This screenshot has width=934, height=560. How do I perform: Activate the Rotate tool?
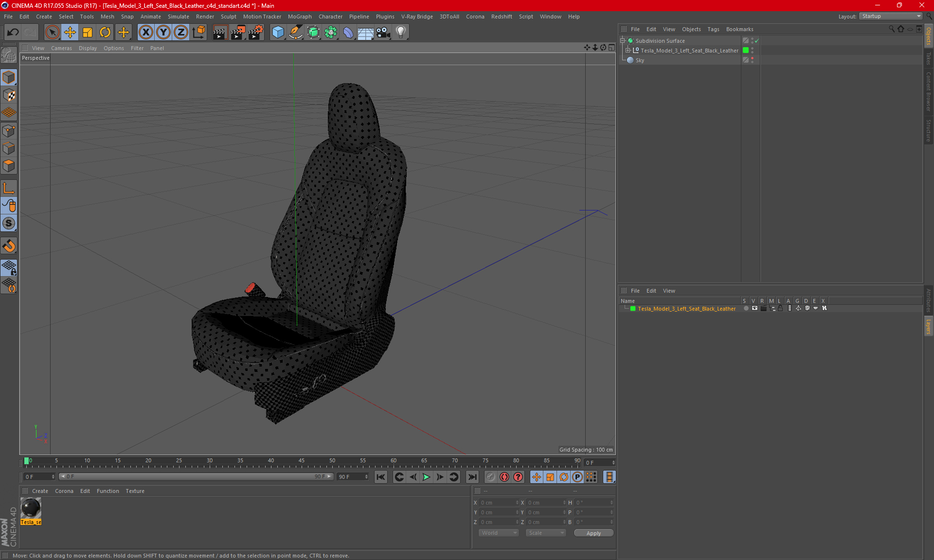pyautogui.click(x=105, y=33)
